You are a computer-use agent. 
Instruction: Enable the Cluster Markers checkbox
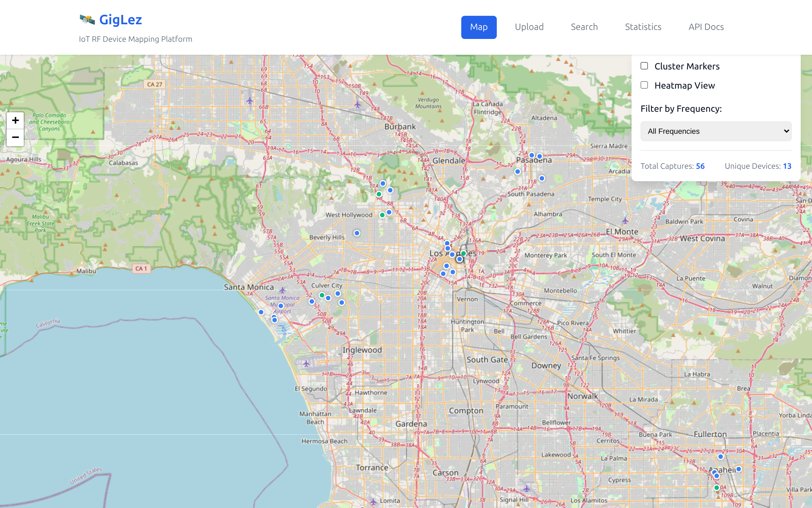pos(644,66)
